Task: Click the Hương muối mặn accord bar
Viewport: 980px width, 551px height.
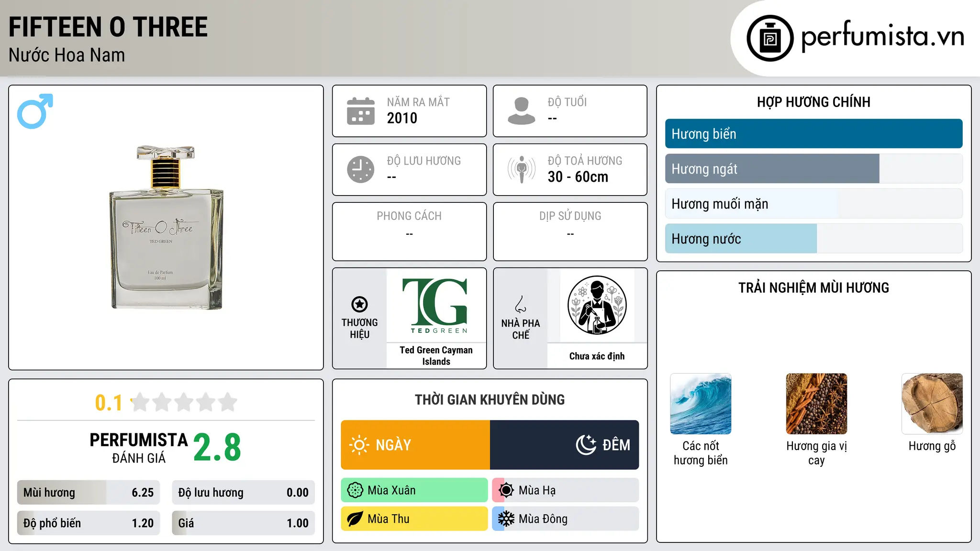Action: click(814, 204)
